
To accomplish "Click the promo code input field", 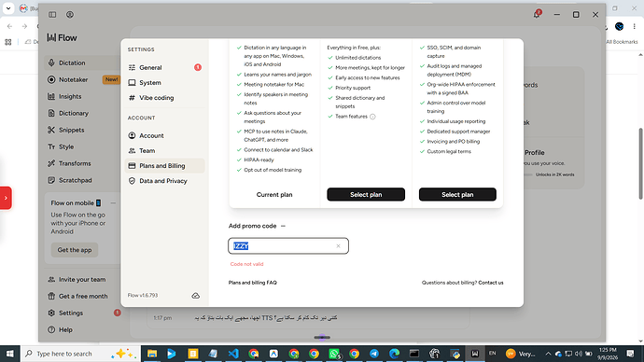I will (x=288, y=246).
